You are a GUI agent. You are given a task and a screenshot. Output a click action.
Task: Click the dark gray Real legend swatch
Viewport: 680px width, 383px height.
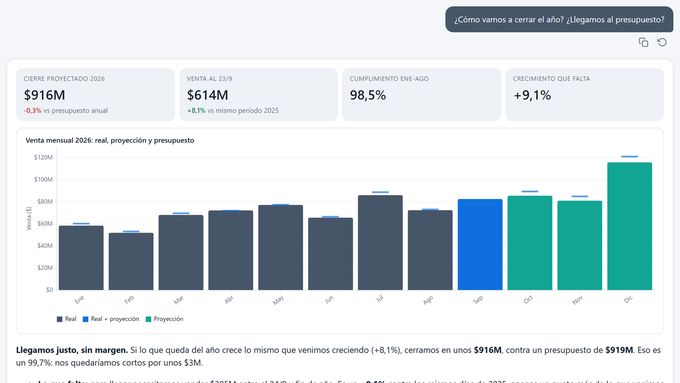point(59,319)
